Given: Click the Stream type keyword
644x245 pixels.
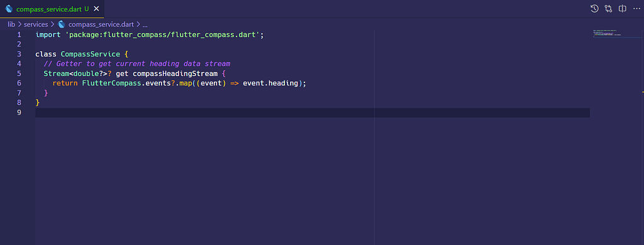Looking at the screenshot, I should pos(56,73).
